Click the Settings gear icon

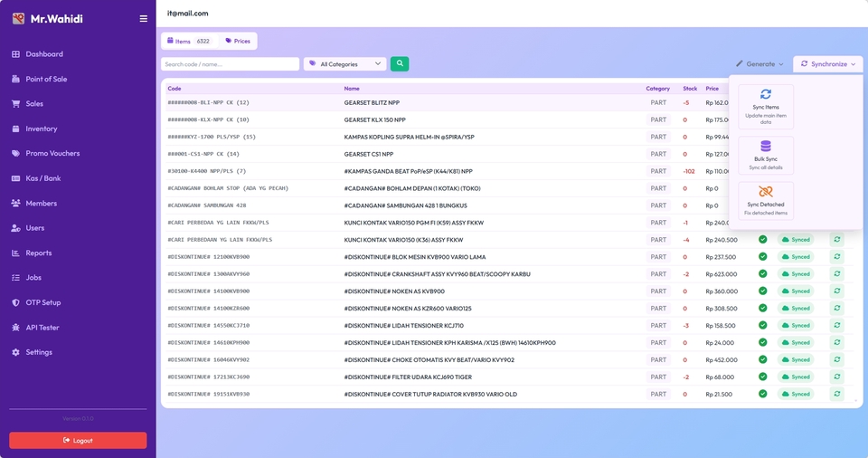[x=15, y=353]
